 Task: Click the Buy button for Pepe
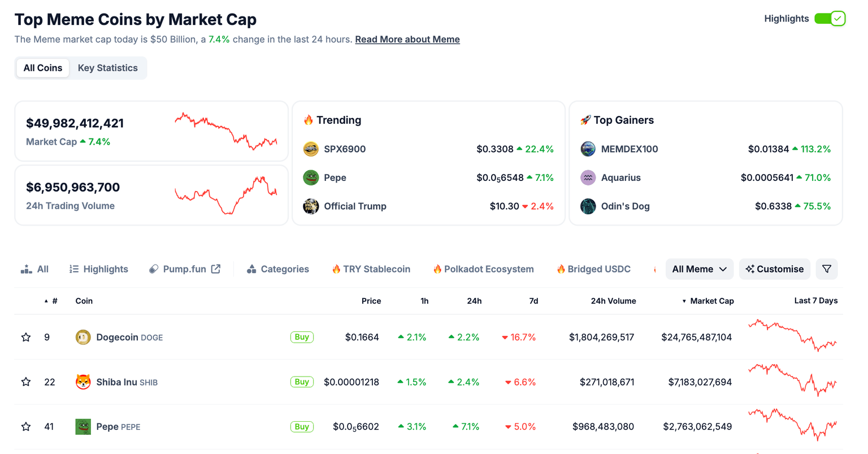pyautogui.click(x=302, y=426)
